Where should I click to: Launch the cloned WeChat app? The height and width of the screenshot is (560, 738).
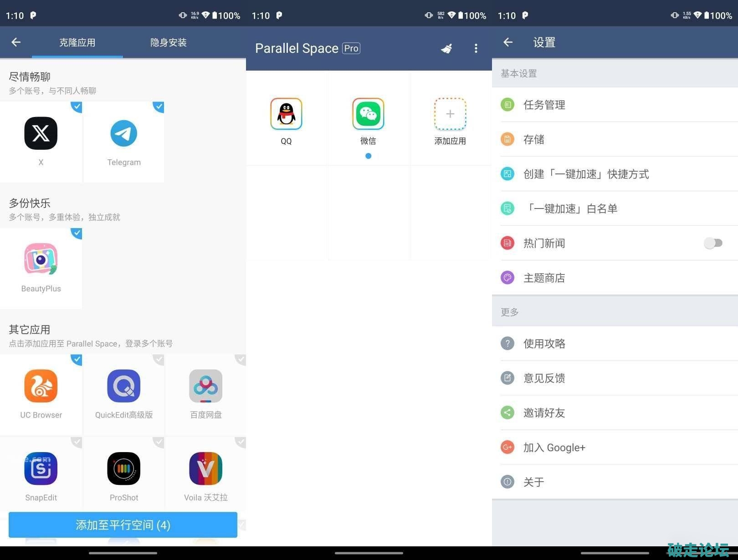point(368,114)
